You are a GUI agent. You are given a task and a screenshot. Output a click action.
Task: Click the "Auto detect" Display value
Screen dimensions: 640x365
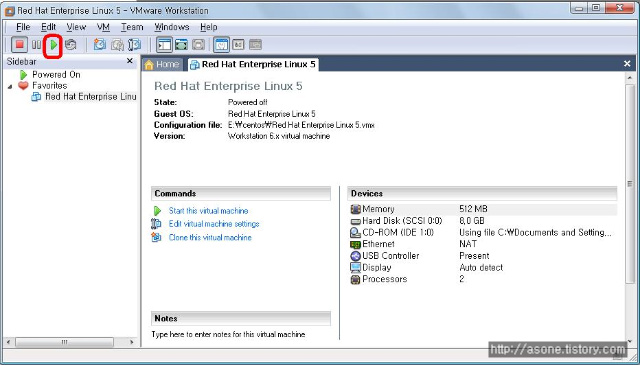pos(481,268)
